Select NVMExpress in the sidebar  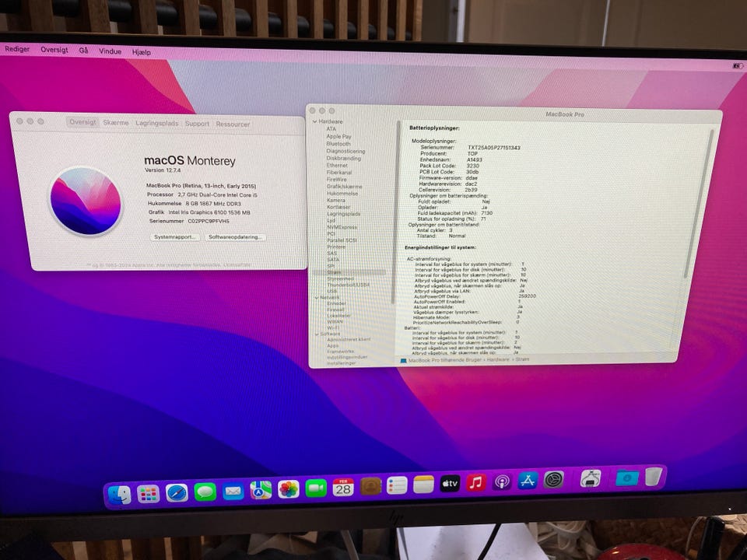(x=342, y=227)
